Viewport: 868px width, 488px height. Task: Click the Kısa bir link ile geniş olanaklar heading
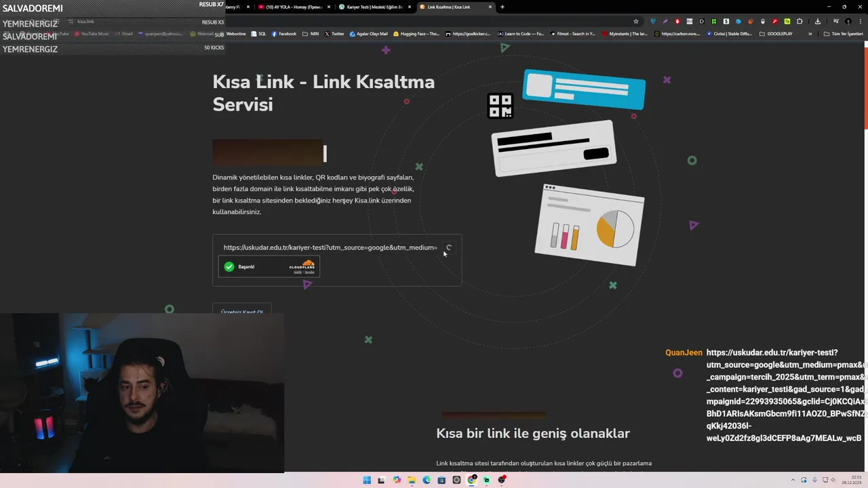point(533,433)
